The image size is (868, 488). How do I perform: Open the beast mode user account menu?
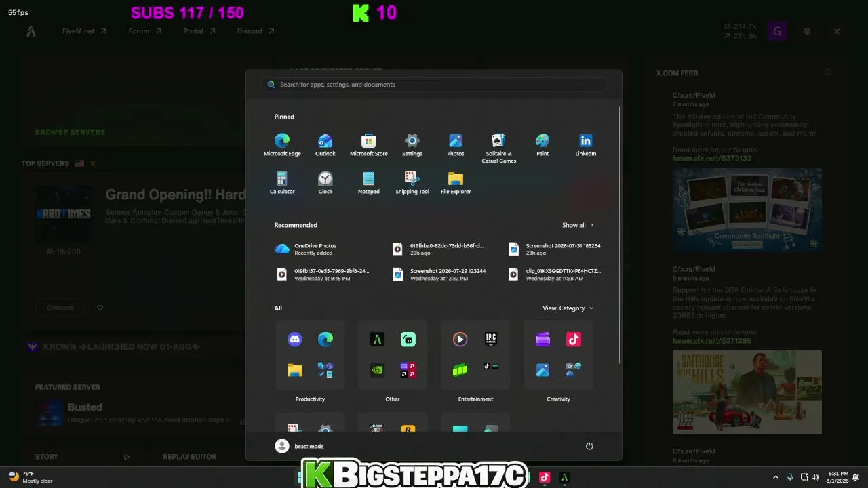[299, 446]
